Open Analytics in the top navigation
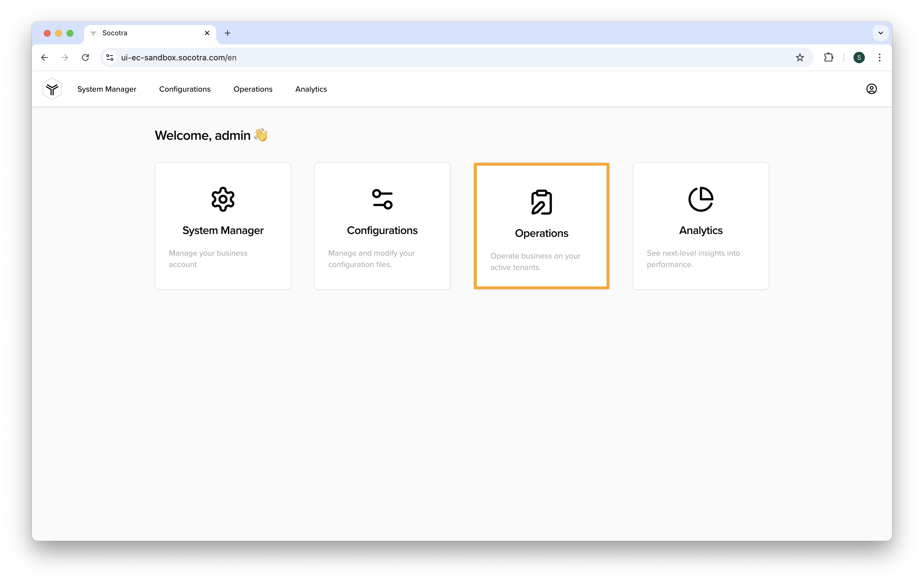 click(x=311, y=89)
